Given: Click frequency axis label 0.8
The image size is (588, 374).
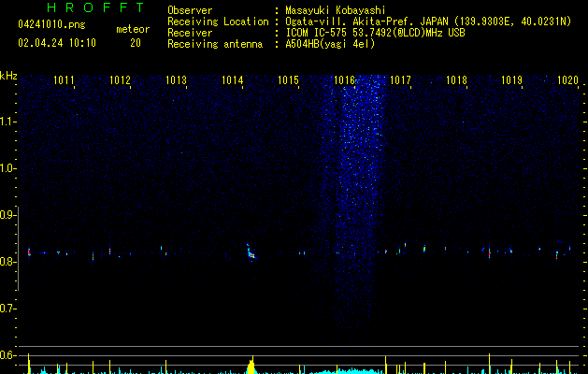Looking at the screenshot, I should (7, 262).
